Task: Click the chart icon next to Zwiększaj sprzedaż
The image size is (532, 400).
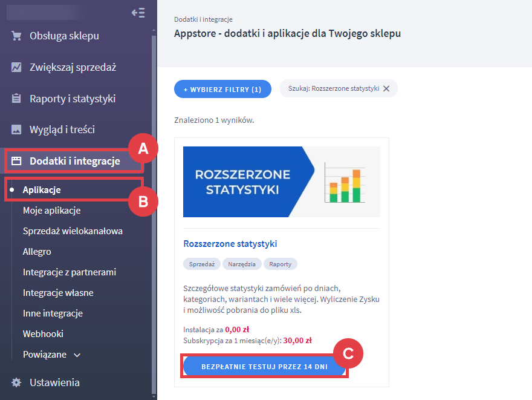Action: [16, 67]
